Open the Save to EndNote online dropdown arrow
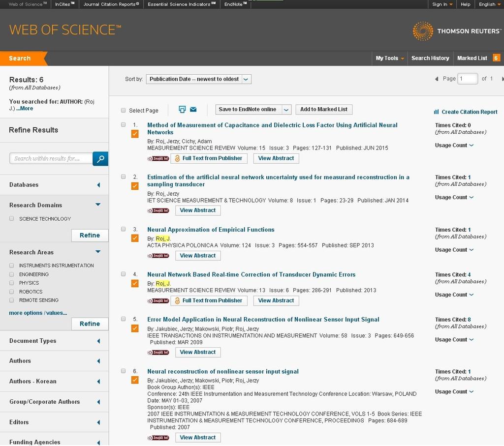This screenshot has height=446, width=504. click(286, 110)
